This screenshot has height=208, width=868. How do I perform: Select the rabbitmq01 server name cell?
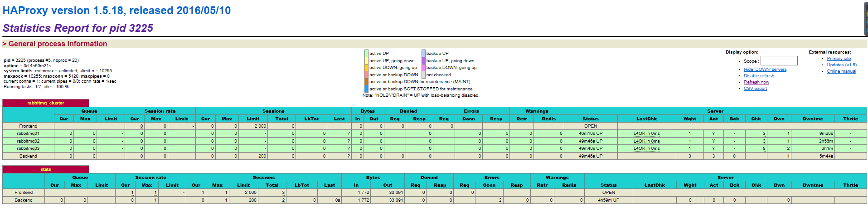click(28, 134)
